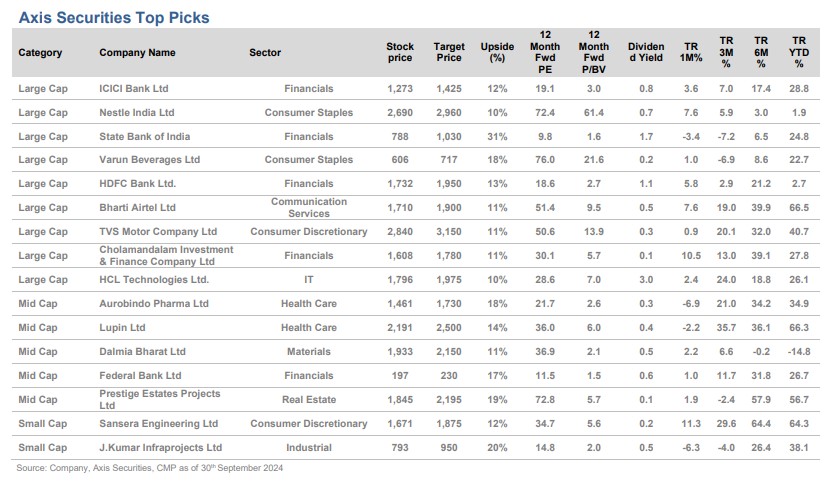Click Lupin Ltd target price 2,500
Screen dimensions: 825x485
pyautogui.click(x=449, y=327)
